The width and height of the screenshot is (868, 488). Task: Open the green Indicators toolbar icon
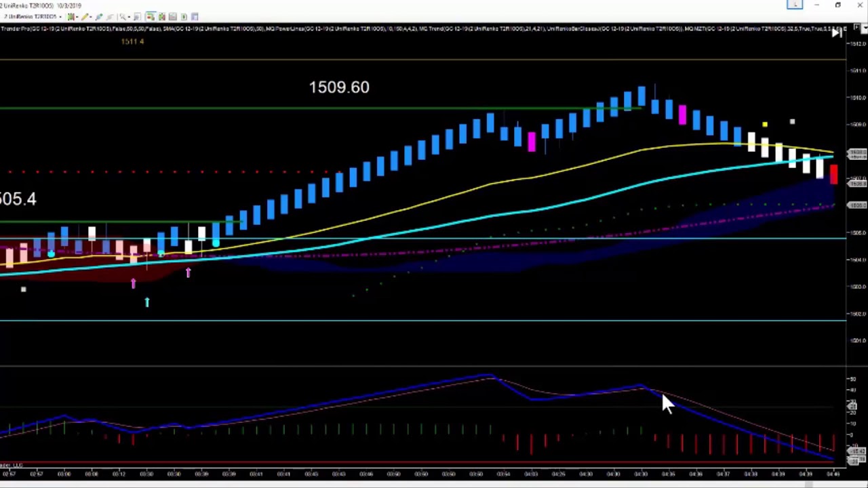(162, 17)
